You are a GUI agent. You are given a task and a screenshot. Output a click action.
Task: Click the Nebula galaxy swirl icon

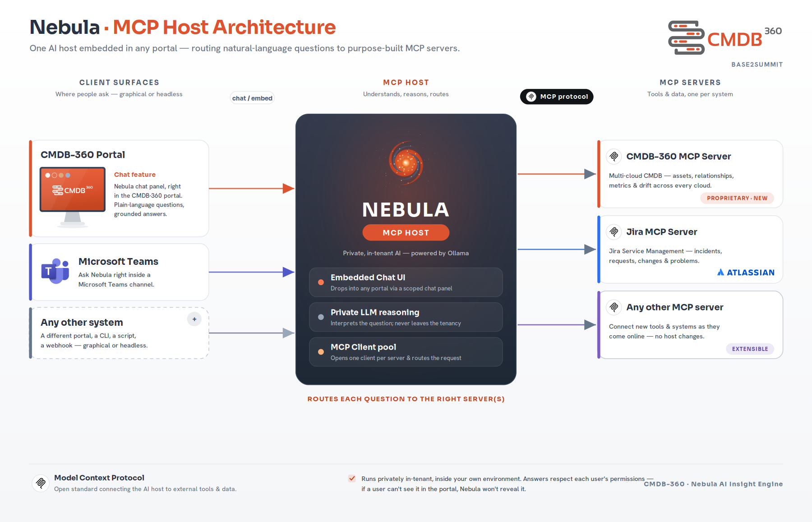tap(406, 163)
